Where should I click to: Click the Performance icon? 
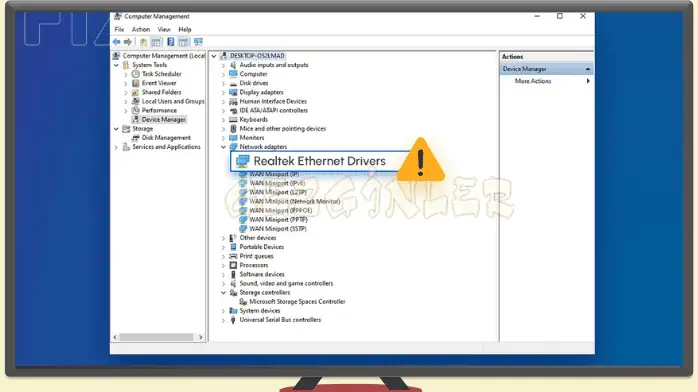pyautogui.click(x=136, y=110)
